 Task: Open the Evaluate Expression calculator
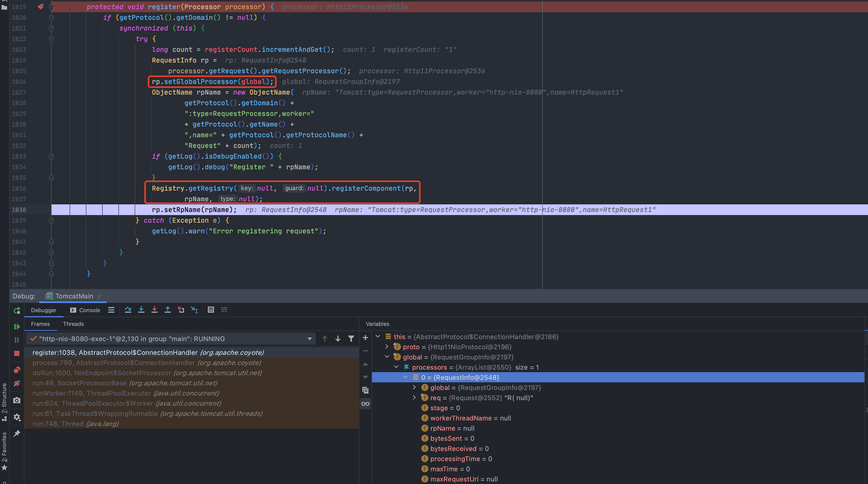pyautogui.click(x=211, y=310)
